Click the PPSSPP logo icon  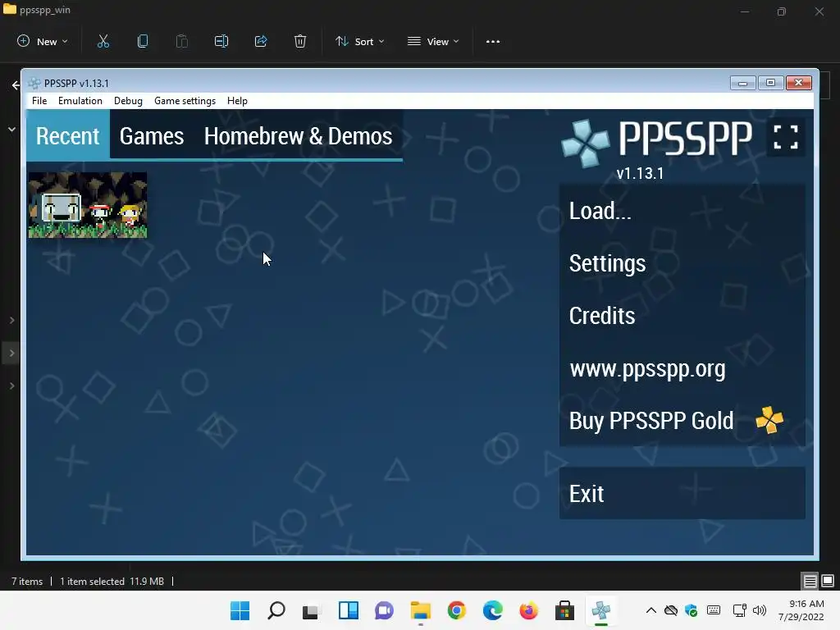tap(585, 143)
